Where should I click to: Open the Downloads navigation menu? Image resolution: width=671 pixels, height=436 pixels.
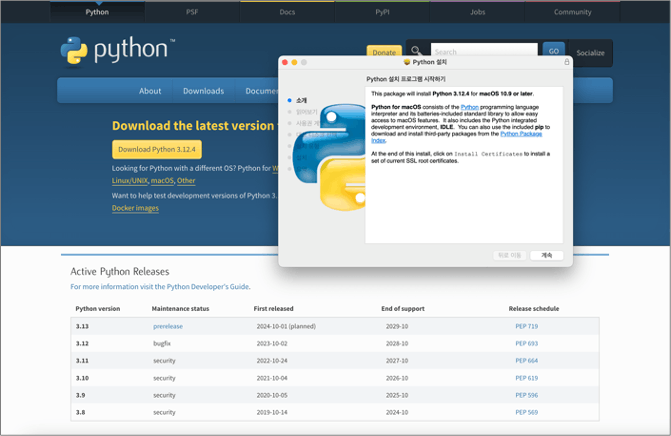203,91
